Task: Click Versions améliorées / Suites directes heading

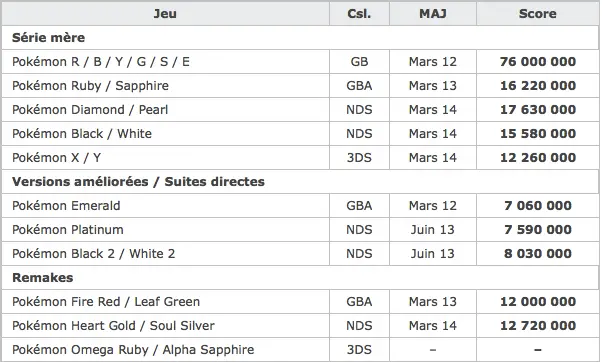Action: (138, 182)
